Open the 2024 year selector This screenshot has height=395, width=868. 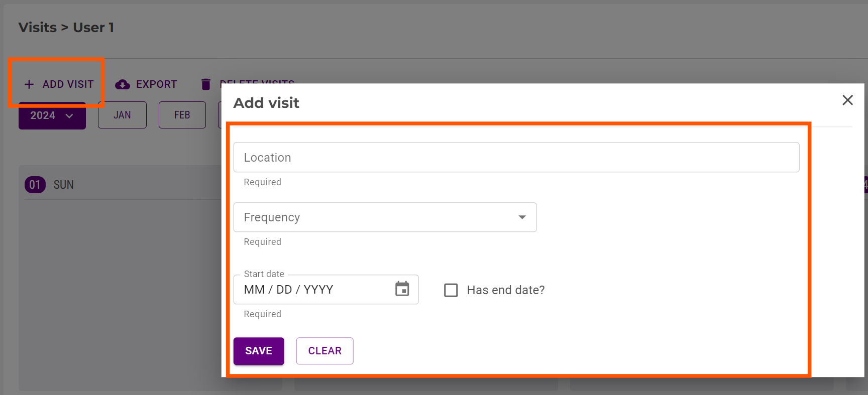click(52, 115)
